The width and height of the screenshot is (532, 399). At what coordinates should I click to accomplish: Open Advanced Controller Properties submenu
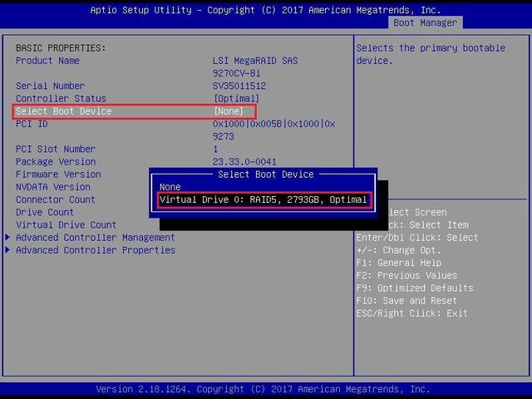pyautogui.click(x=95, y=250)
